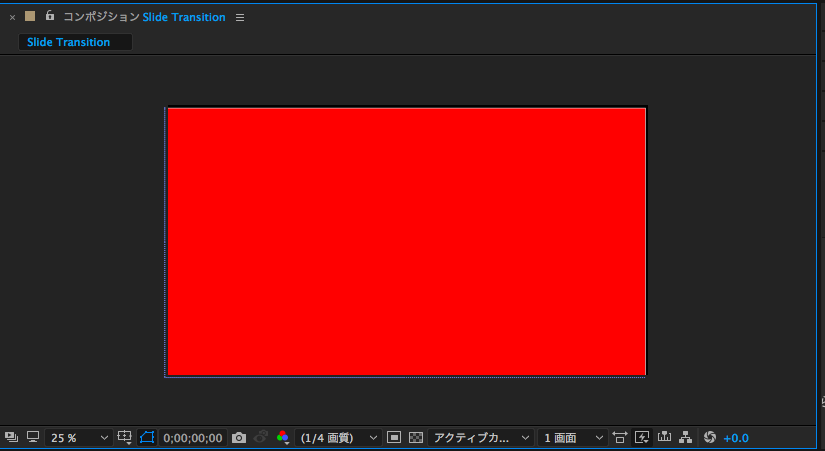Click the tan composition label color swatch
Screen dimensions: 825x451
click(x=30, y=16)
